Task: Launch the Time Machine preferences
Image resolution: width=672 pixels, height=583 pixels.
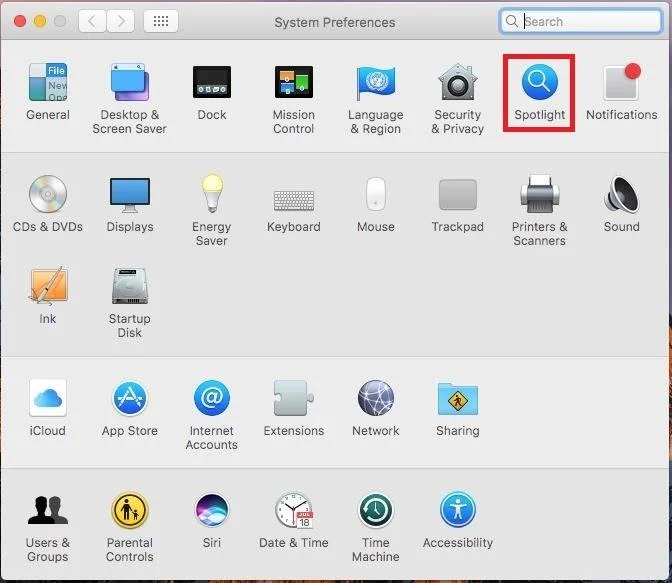Action: (375, 512)
